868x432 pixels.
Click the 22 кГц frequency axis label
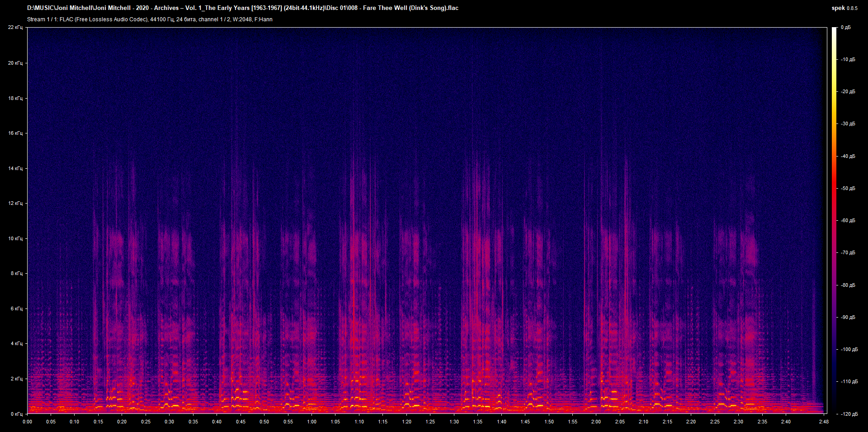click(x=15, y=27)
